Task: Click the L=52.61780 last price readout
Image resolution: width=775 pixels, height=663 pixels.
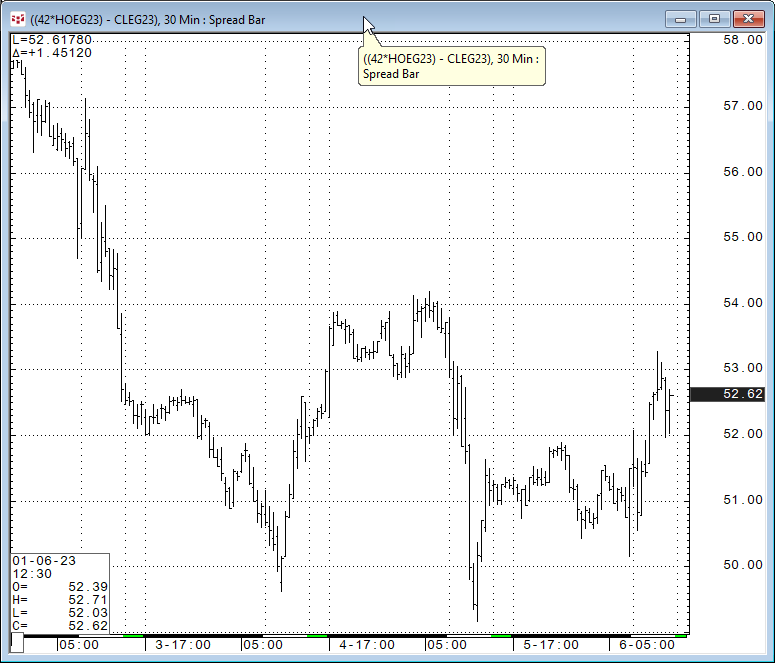Action: click(52, 40)
